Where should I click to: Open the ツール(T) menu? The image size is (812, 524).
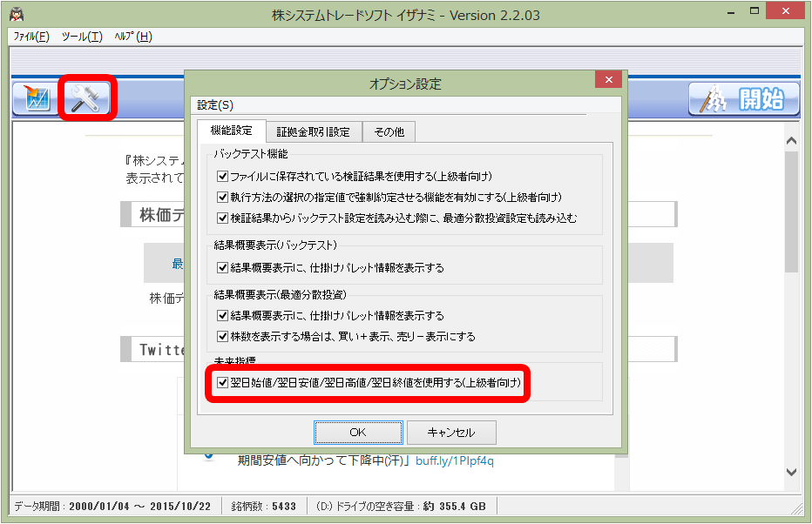click(x=82, y=37)
